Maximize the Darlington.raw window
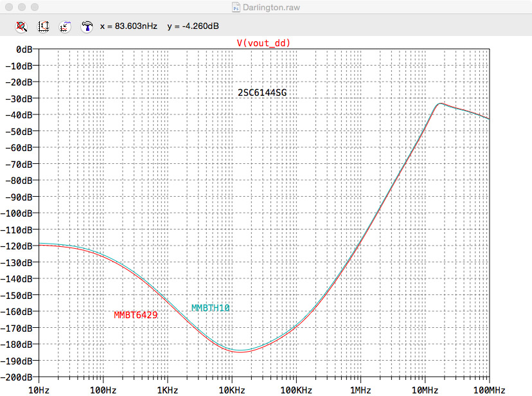The height and width of the screenshot is (396, 532). pos(35,7)
